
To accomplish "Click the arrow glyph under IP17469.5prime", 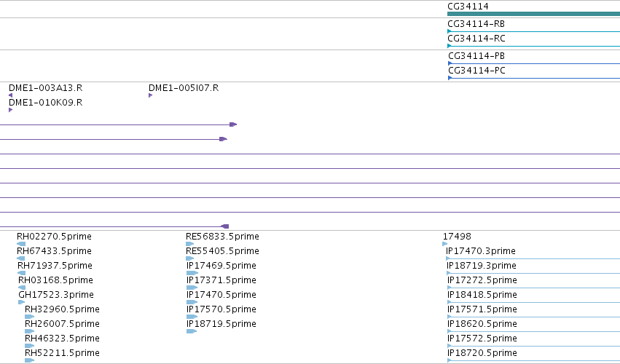I will 192,273.
